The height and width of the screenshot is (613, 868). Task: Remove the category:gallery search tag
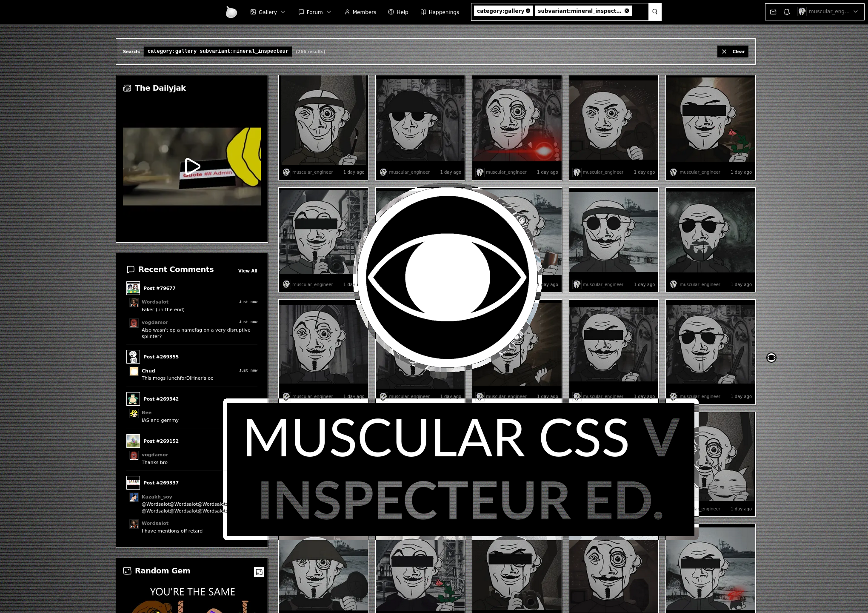pos(528,11)
